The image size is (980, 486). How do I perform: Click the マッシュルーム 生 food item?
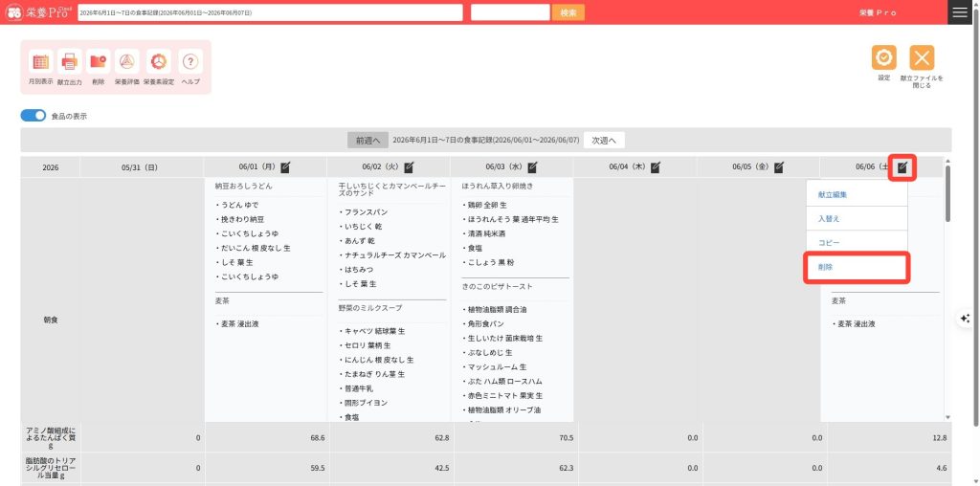tap(495, 366)
